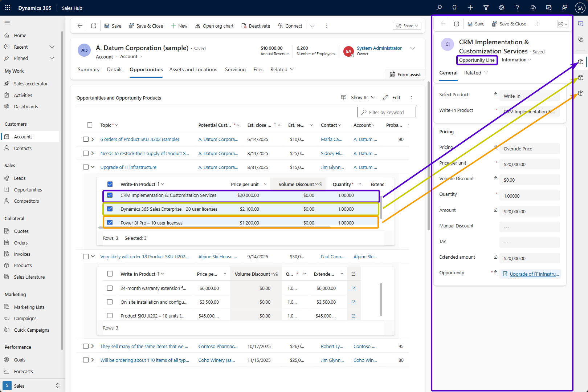This screenshot has width=588, height=392.
Task: Switch to the Assets and Locations tab
Action: 193,69
